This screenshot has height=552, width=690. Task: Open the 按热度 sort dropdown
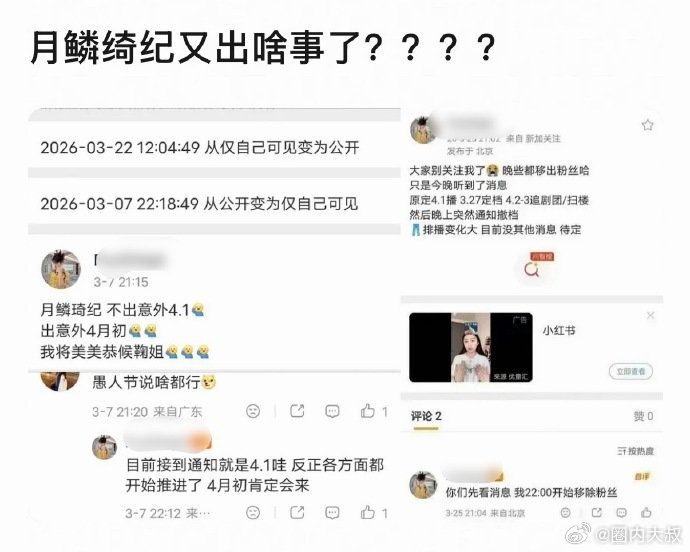click(x=635, y=451)
